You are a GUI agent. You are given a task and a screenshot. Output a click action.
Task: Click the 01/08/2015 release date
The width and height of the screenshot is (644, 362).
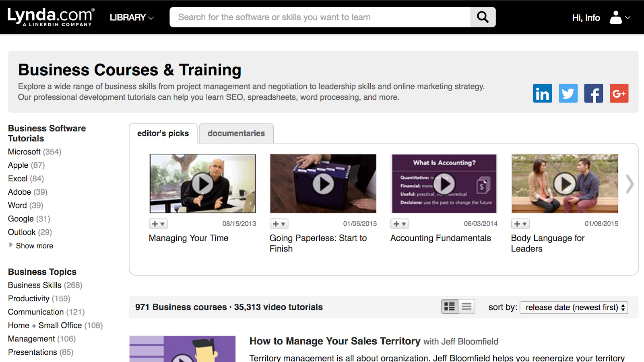pos(601,224)
